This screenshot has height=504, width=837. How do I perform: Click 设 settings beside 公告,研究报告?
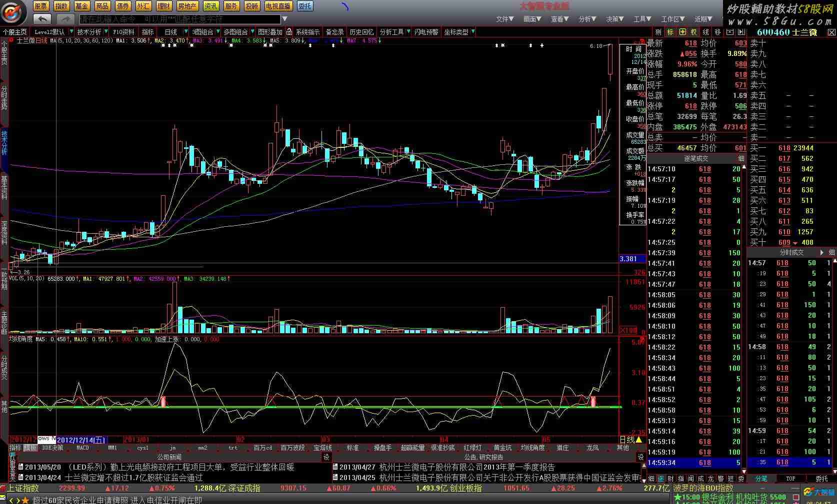[640, 457]
